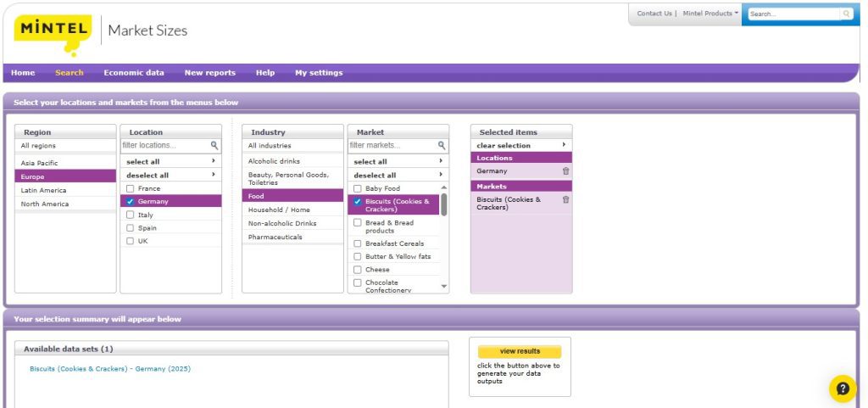Check the Baby Food market checkbox
Viewport: 868px width, 408px height.
(x=358, y=189)
